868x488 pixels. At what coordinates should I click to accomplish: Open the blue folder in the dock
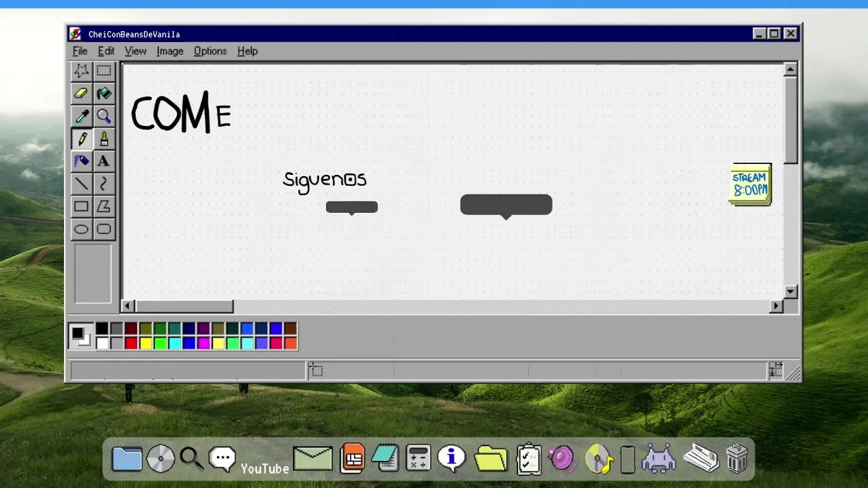click(127, 459)
